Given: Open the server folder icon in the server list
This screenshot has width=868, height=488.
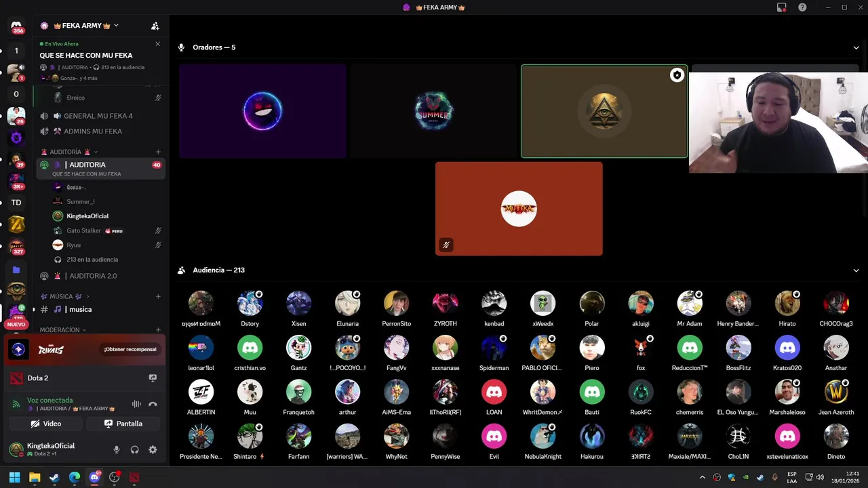Looking at the screenshot, I should [16, 269].
